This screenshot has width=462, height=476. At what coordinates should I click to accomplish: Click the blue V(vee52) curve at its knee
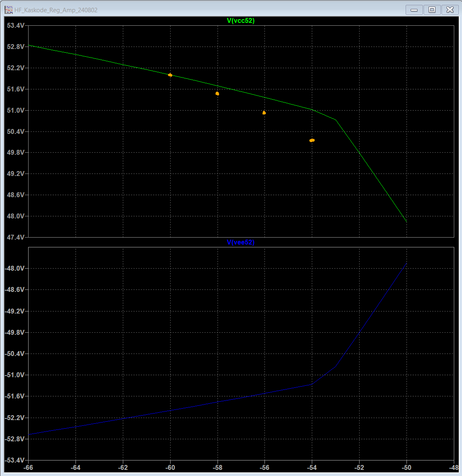point(336,367)
